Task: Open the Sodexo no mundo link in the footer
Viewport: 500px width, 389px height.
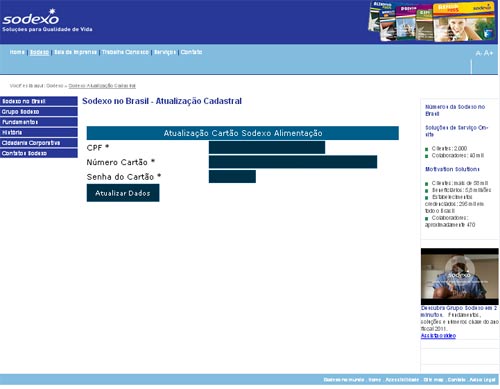Action: click(x=344, y=380)
